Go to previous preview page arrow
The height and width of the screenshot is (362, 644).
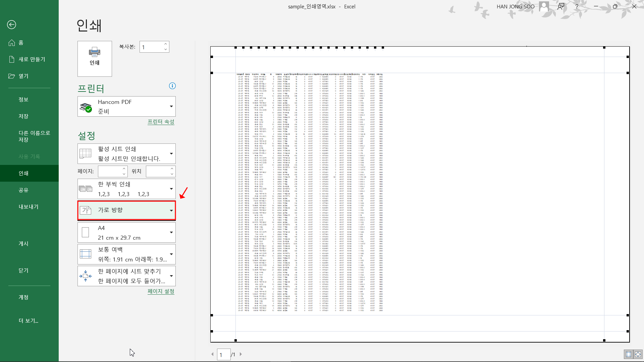212,354
